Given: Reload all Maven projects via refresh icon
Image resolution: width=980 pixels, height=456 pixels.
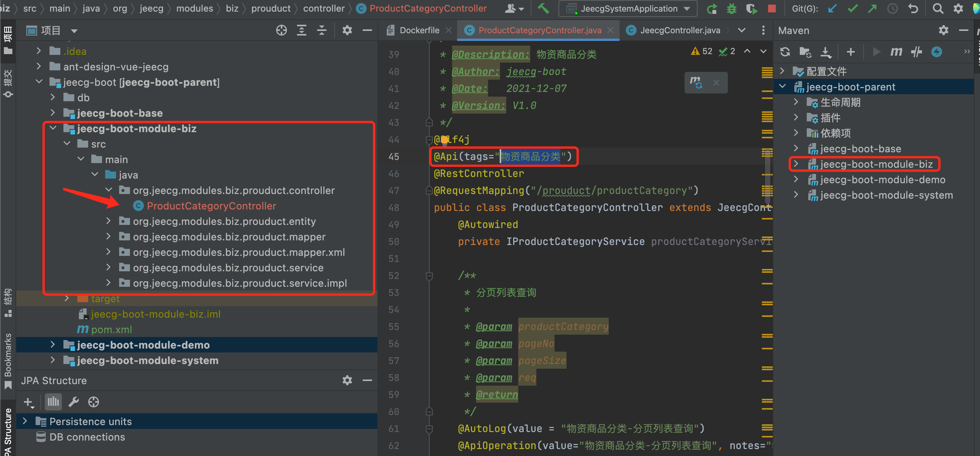Looking at the screenshot, I should point(785,51).
